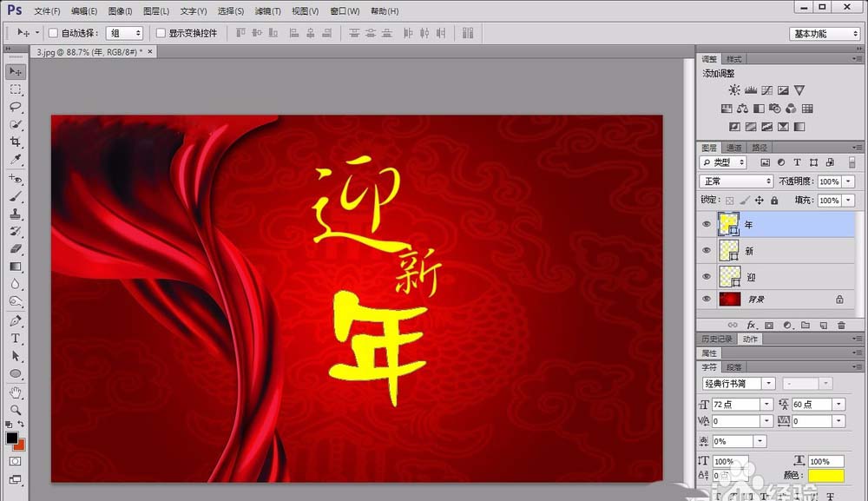Click the yellow text color swatch
The image size is (868, 501).
point(825,475)
